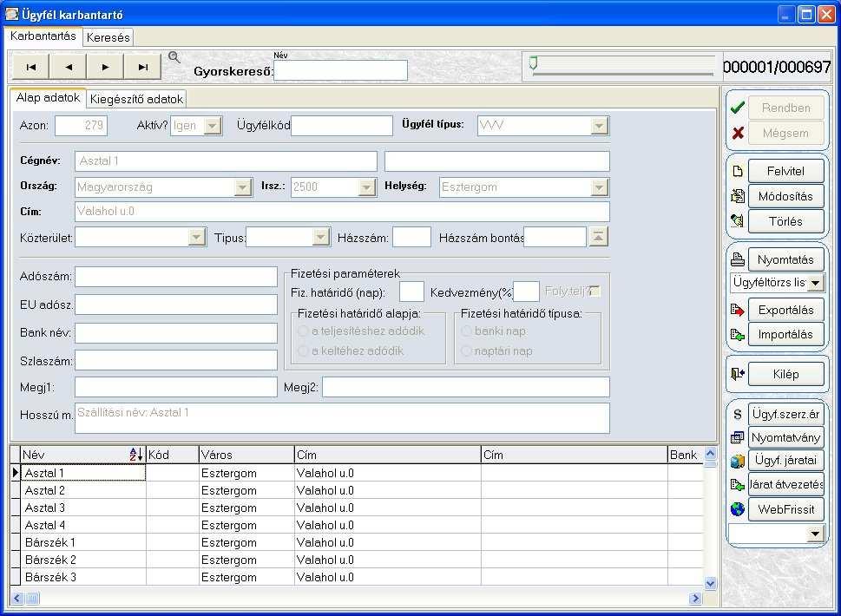Click the boxes icon beside Ügyf. járatai
This screenshot has width=841, height=616.
(x=738, y=461)
